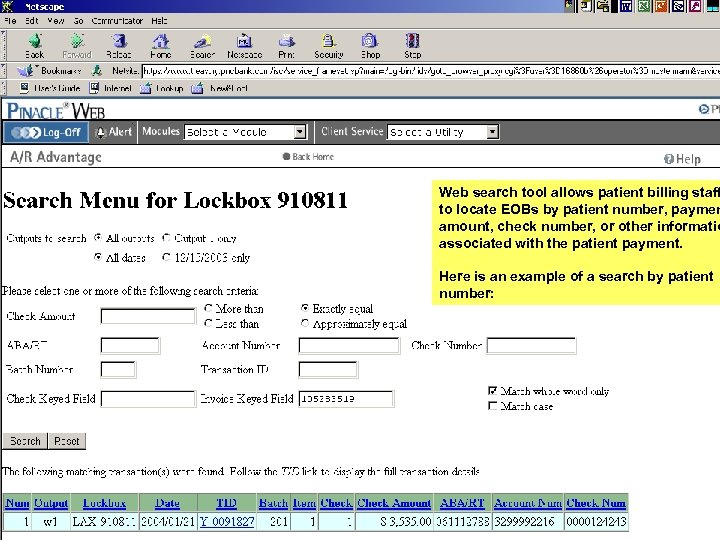Open the Bookmarks icon in location bar

[26, 70]
